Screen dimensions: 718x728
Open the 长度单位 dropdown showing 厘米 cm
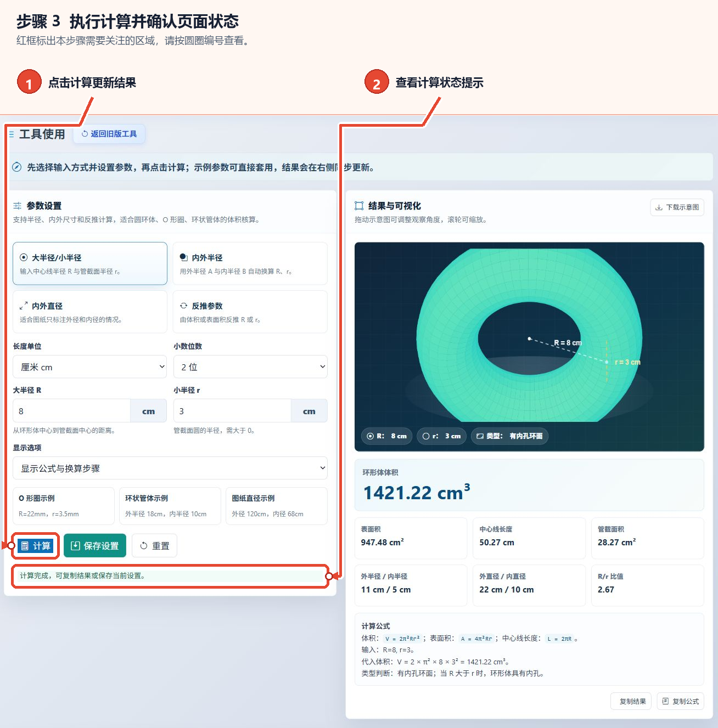(x=90, y=366)
